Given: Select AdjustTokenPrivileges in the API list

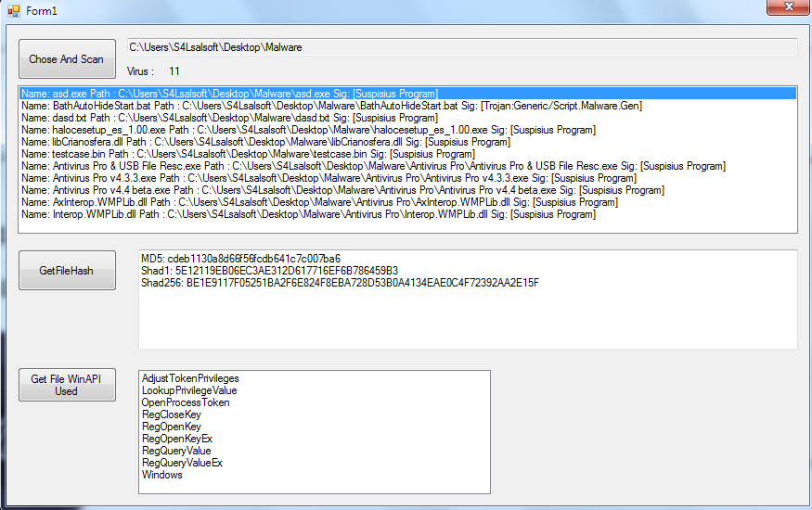Looking at the screenshot, I should 315,378.
